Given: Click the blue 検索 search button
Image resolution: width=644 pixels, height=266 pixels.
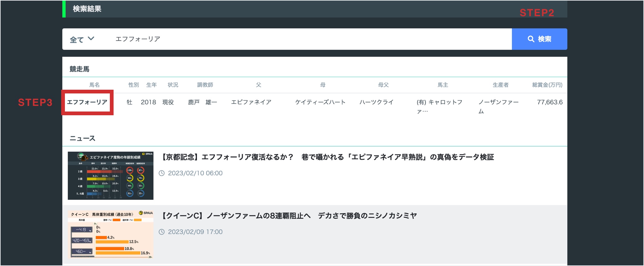Looking at the screenshot, I should [539, 39].
